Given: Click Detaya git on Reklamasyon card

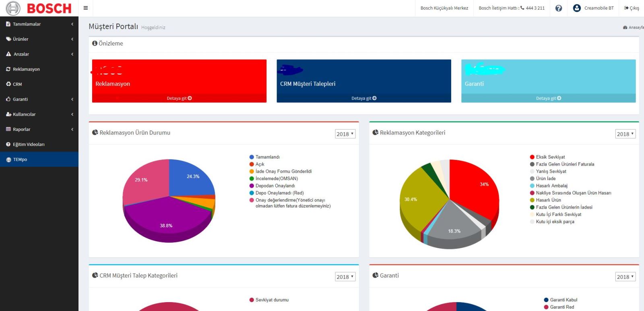Looking at the screenshot, I should [179, 98].
